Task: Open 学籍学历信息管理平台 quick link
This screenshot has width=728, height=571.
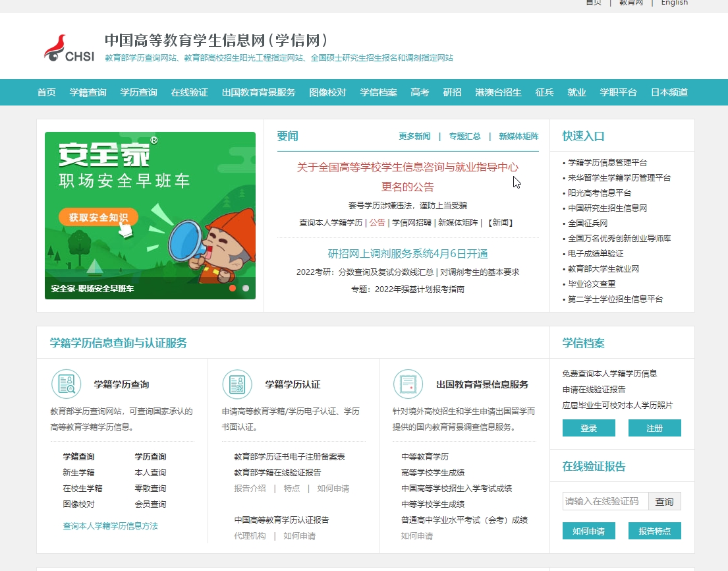Action: click(607, 163)
